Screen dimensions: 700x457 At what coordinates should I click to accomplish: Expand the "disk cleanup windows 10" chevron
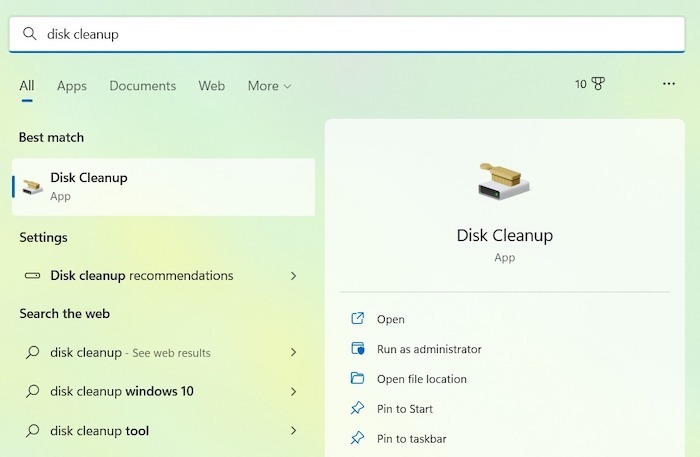click(x=293, y=391)
